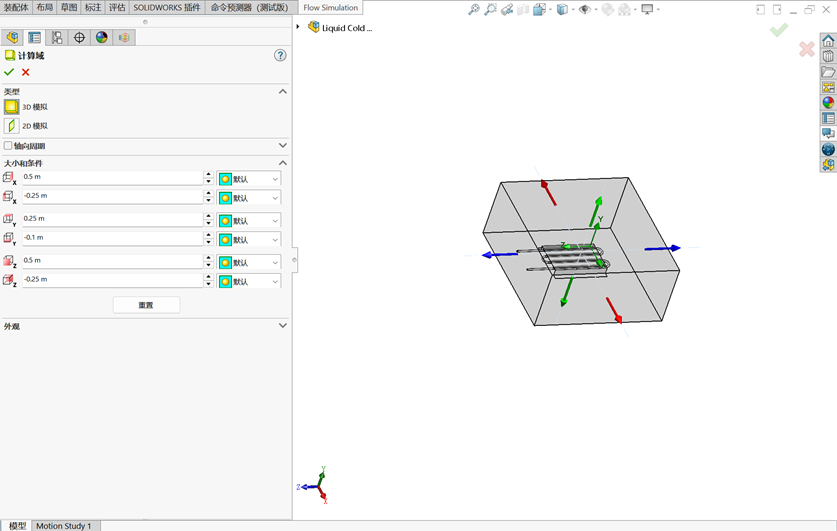Click Section View icon in view toolbar
The image size is (837, 531).
(523, 9)
